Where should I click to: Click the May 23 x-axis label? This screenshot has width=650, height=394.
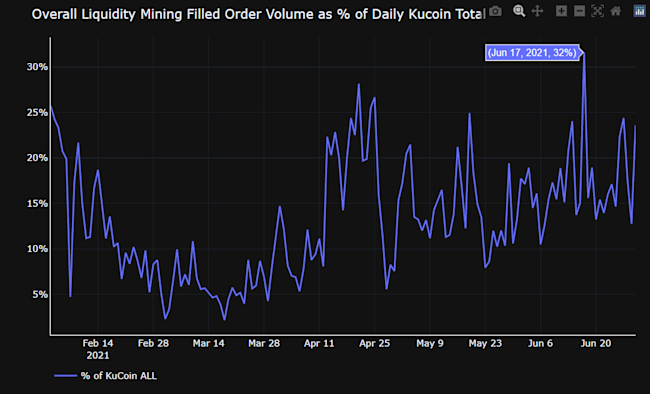pos(485,343)
